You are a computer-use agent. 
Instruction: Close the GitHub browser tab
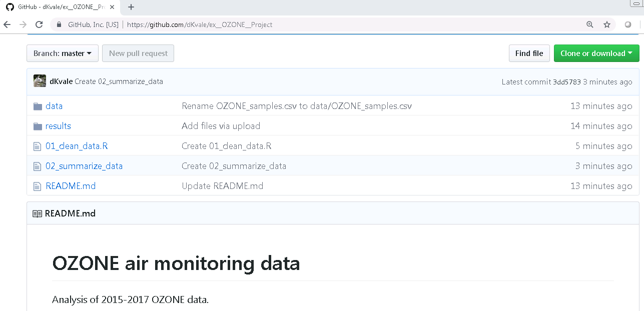coord(112,7)
